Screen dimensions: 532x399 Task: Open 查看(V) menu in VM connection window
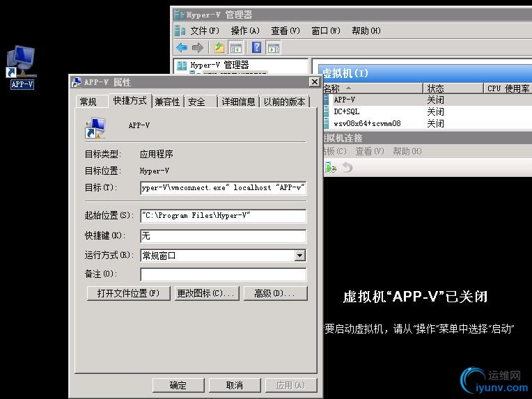pyautogui.click(x=370, y=151)
